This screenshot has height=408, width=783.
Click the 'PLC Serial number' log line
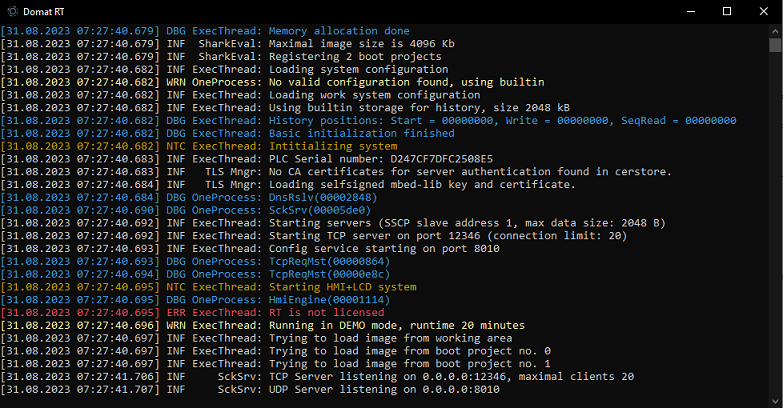point(247,159)
